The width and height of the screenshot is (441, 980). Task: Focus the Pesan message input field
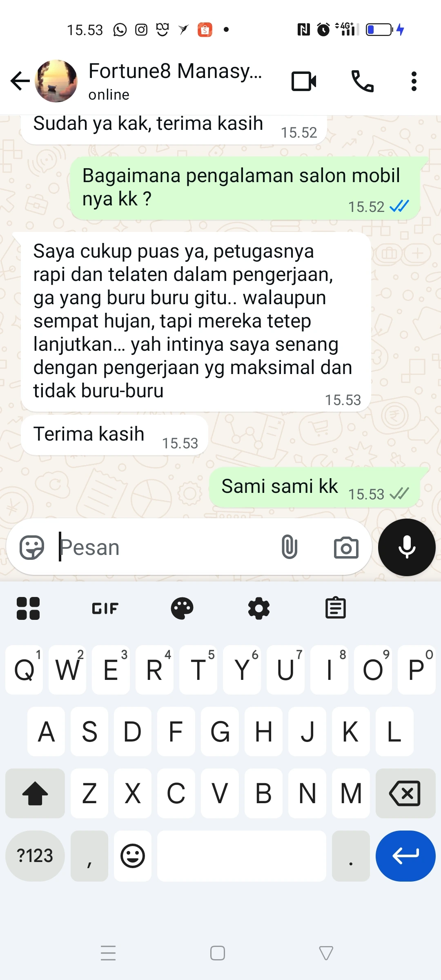[163, 547]
